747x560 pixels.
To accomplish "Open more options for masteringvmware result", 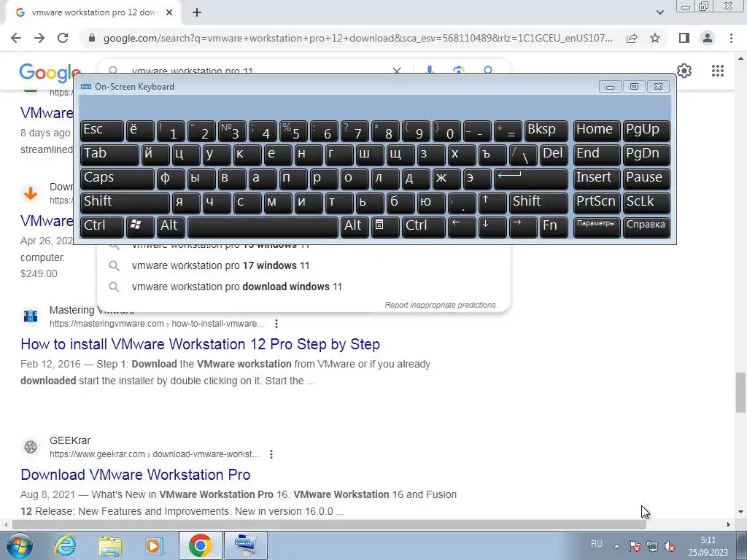I will point(276,324).
